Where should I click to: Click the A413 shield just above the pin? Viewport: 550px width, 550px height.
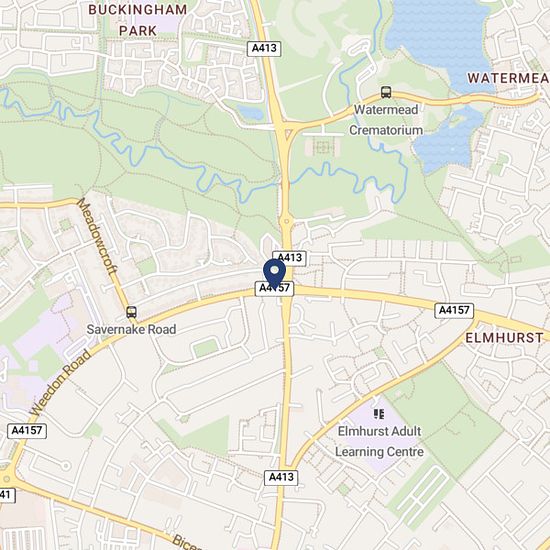click(289, 258)
